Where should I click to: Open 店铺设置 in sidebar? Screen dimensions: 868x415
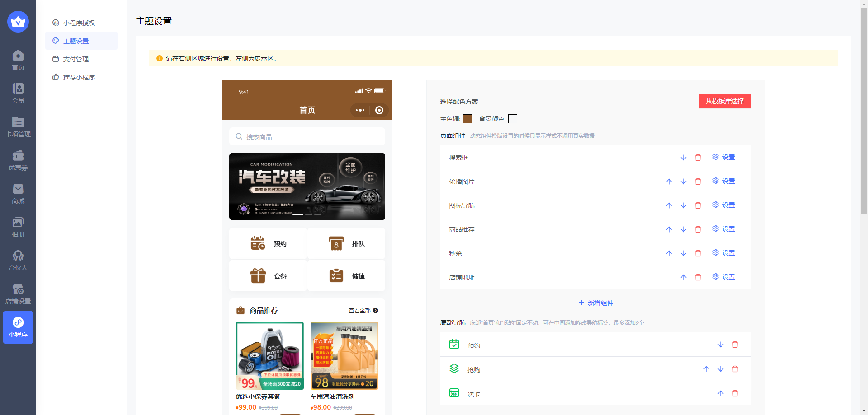pos(18,294)
